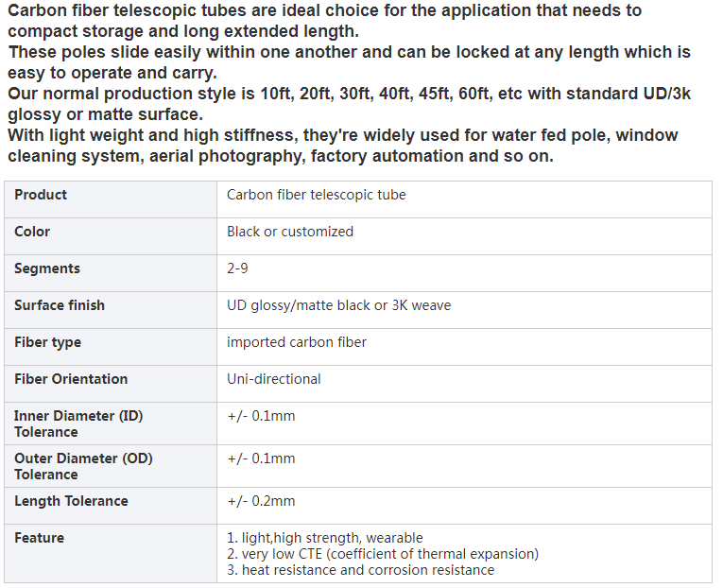Click 'UD glossy/matte black or 3K weave' cell
723x588 pixels.
(x=464, y=310)
